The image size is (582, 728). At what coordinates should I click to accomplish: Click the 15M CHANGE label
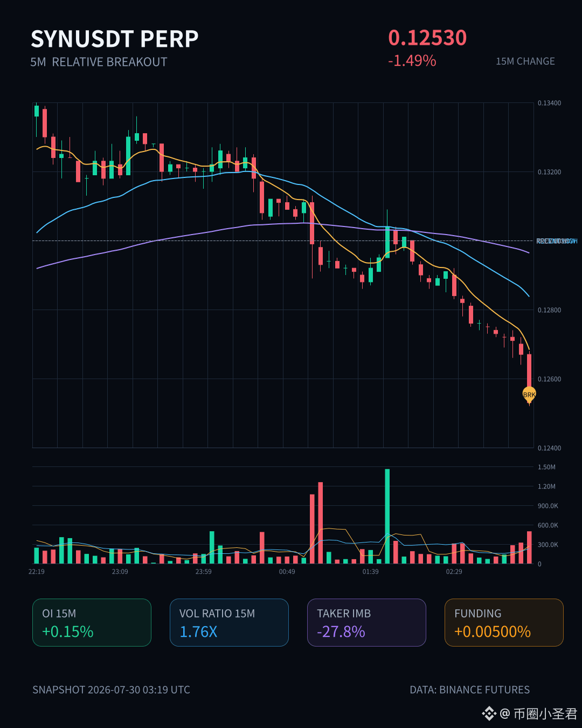point(525,61)
